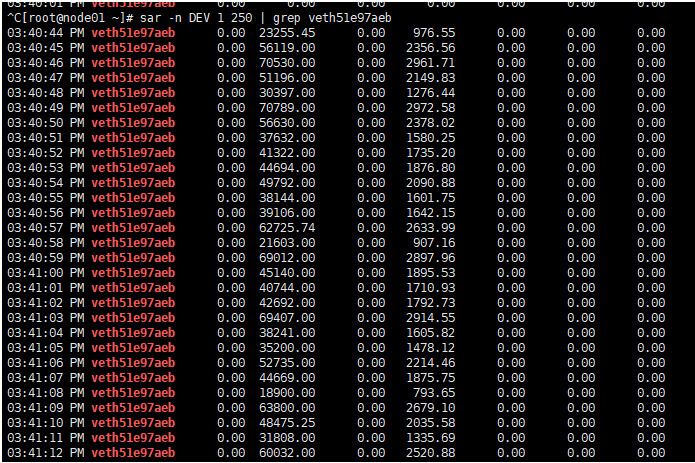This screenshot has height=463, width=695.
Task: Click veth51e97aeb in the 03:41:05 row
Action: point(133,348)
